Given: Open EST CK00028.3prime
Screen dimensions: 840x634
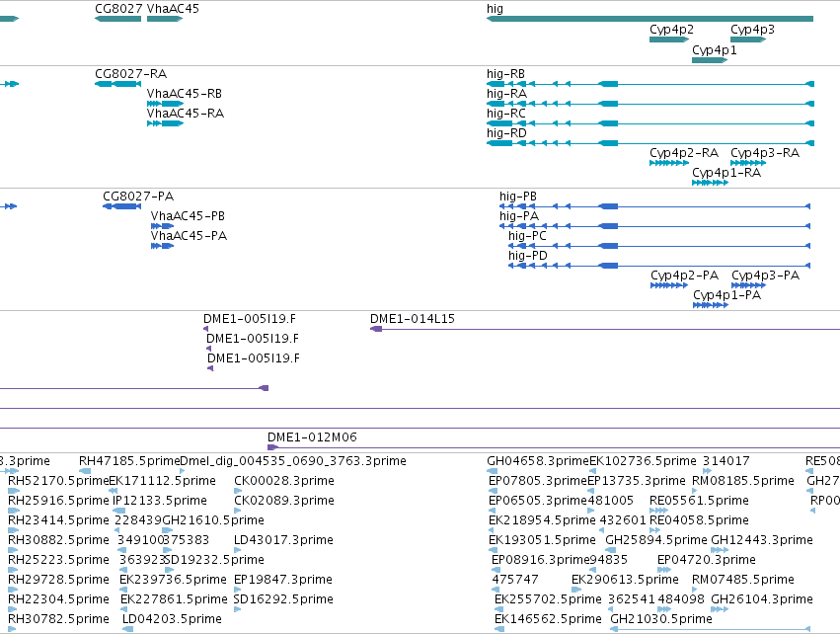Looking at the screenshot, I should pos(284,481).
